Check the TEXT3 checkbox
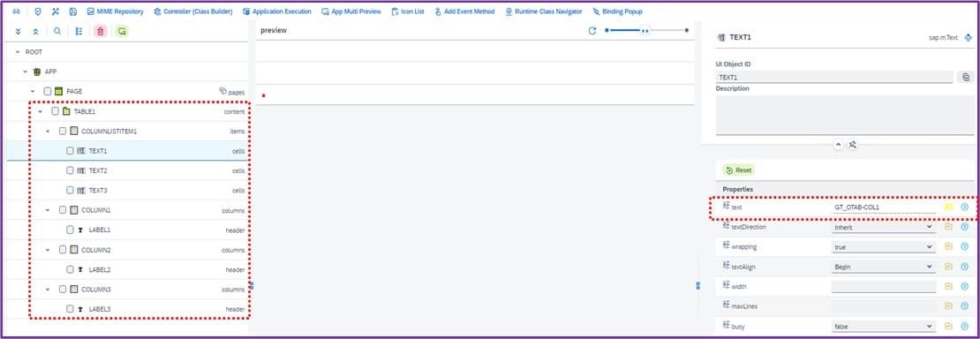This screenshot has width=980, height=339. [x=70, y=190]
